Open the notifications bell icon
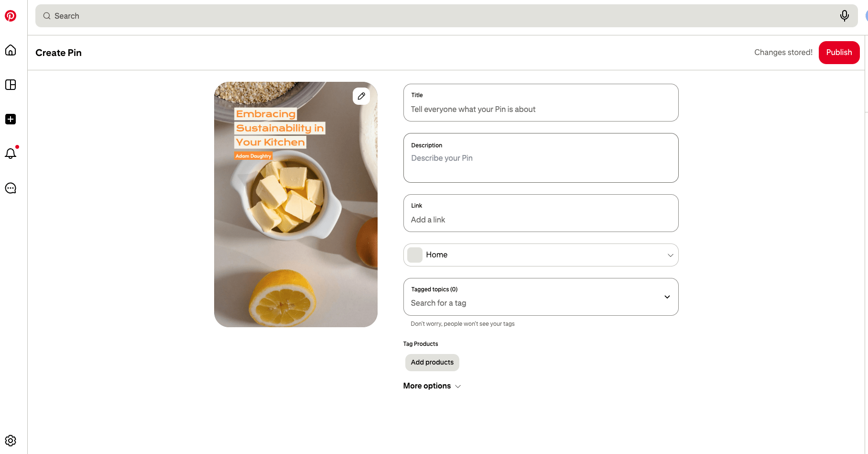The width and height of the screenshot is (868, 454). click(x=11, y=153)
